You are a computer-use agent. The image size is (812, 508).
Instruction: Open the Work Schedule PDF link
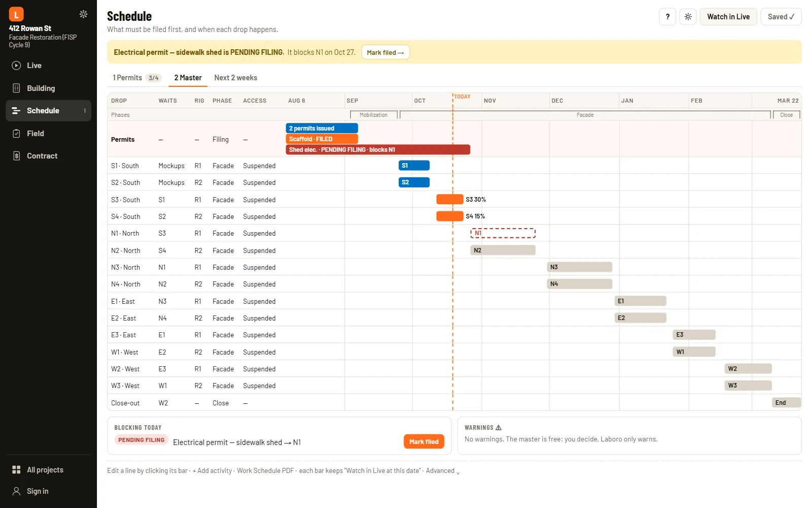[x=265, y=471]
